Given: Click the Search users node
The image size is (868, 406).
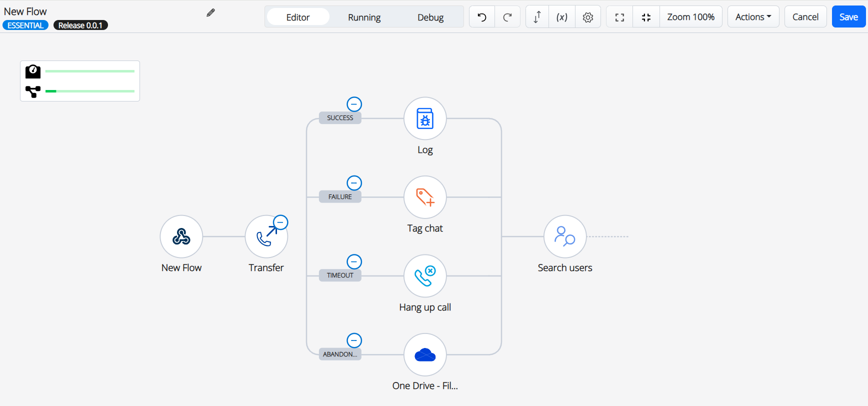Looking at the screenshot, I should [565, 237].
